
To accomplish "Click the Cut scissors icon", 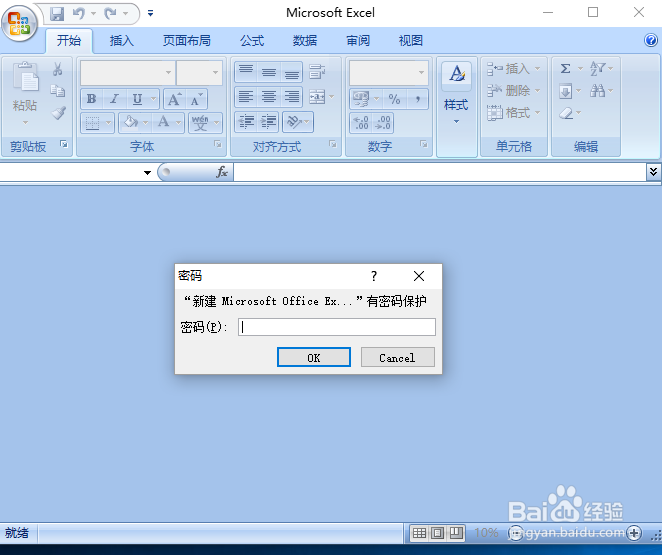I will click(x=58, y=69).
